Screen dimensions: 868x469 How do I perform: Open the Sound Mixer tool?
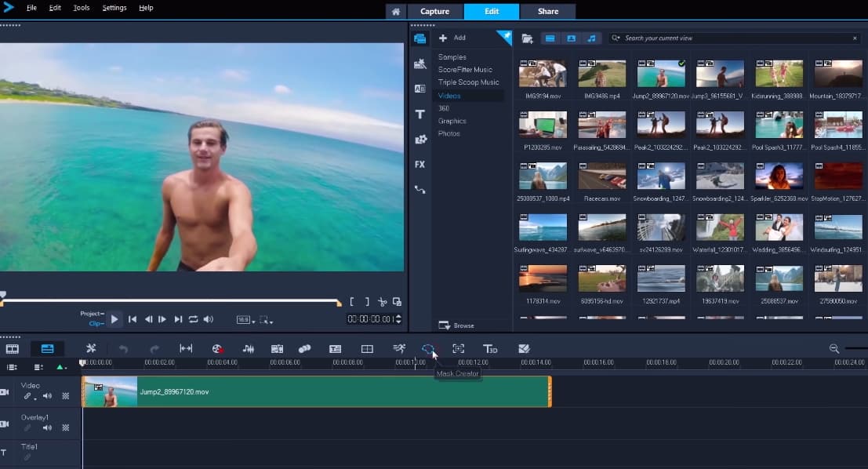point(249,349)
